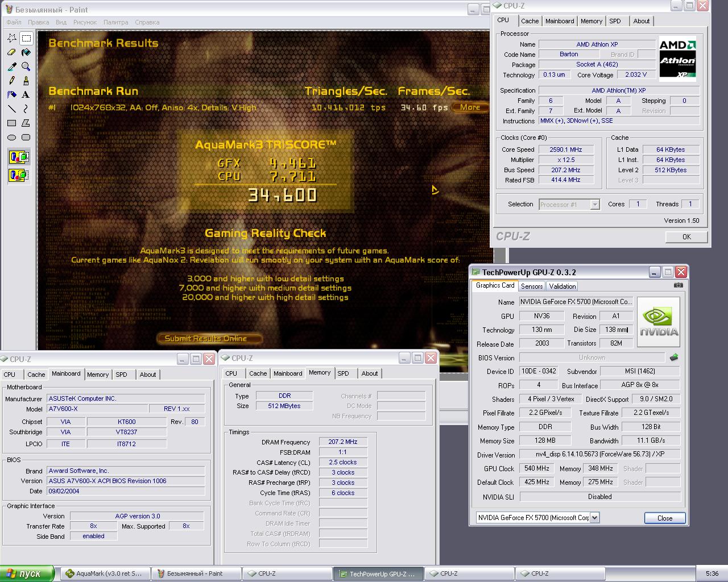Open Memory tab in top-right CPU-Z window
728x582 pixels.
(591, 21)
